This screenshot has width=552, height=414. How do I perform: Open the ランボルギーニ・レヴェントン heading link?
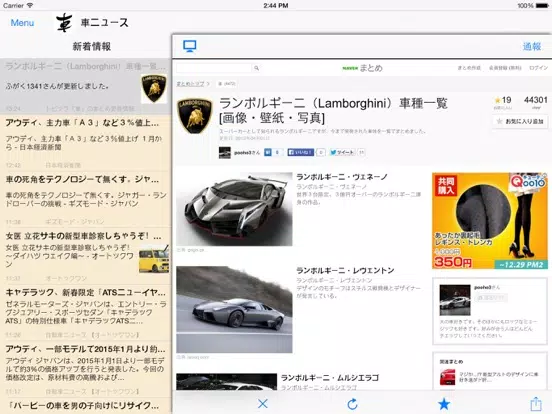[345, 270]
